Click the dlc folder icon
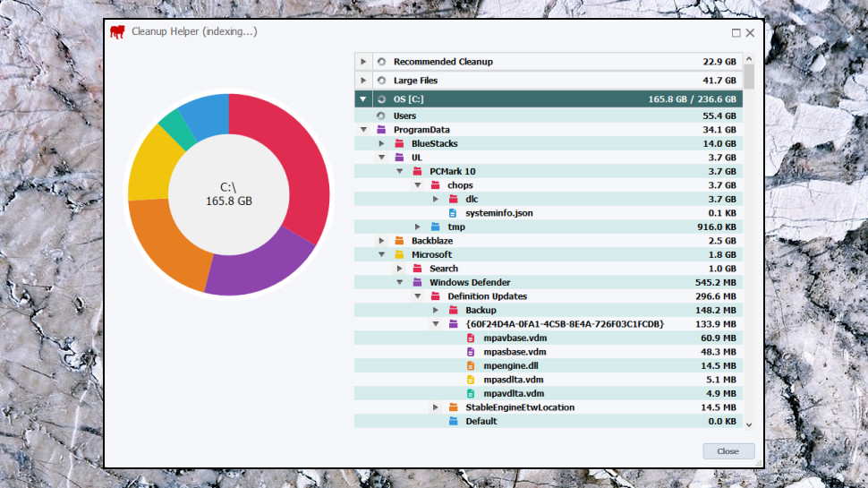868x488 pixels. (x=454, y=199)
